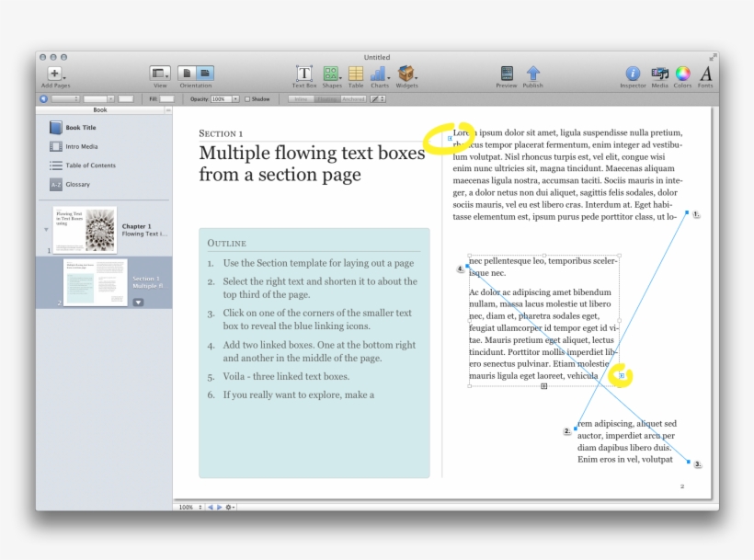This screenshot has height=560, width=754.
Task: Open the Shapes tool menu
Action: [x=331, y=74]
